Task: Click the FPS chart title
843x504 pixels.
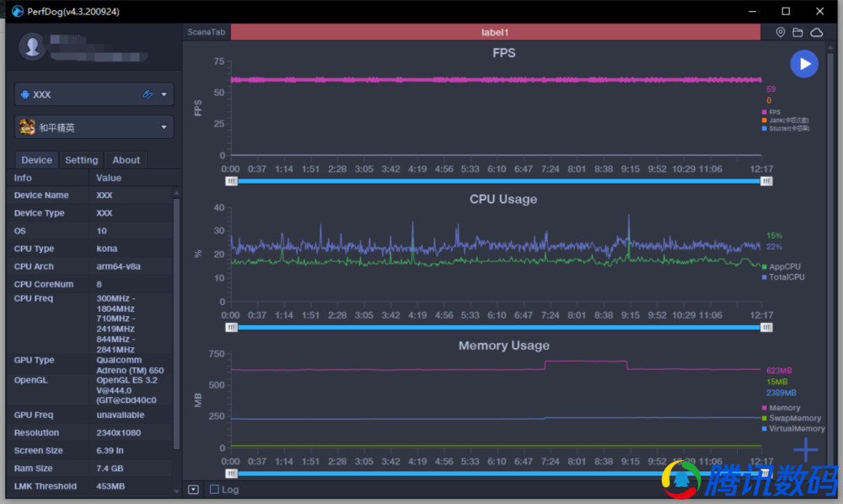Action: click(x=504, y=52)
